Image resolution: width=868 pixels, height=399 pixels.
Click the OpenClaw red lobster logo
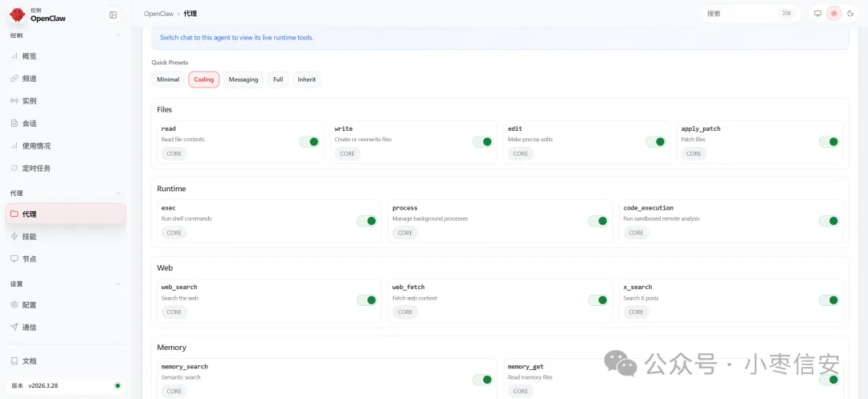18,14
